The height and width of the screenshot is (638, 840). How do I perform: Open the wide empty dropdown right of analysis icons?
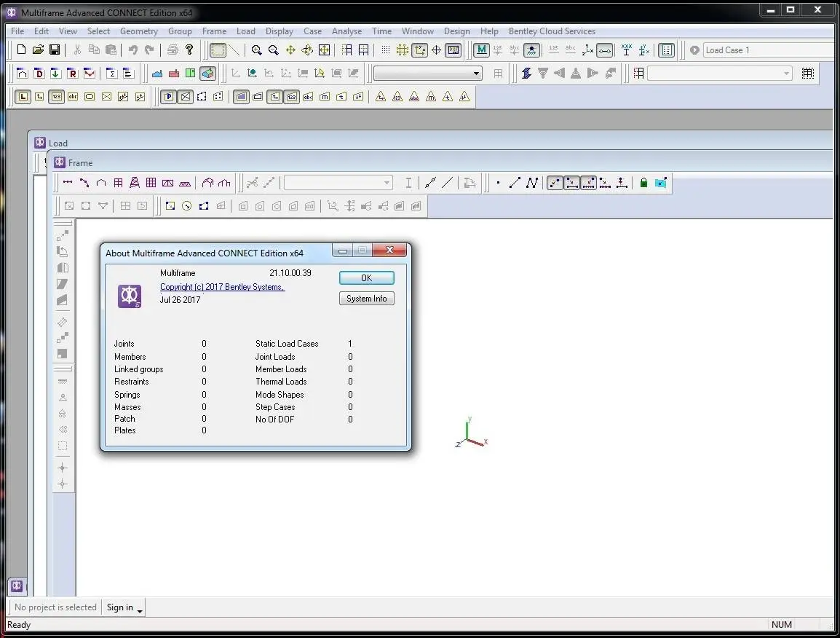tap(719, 73)
